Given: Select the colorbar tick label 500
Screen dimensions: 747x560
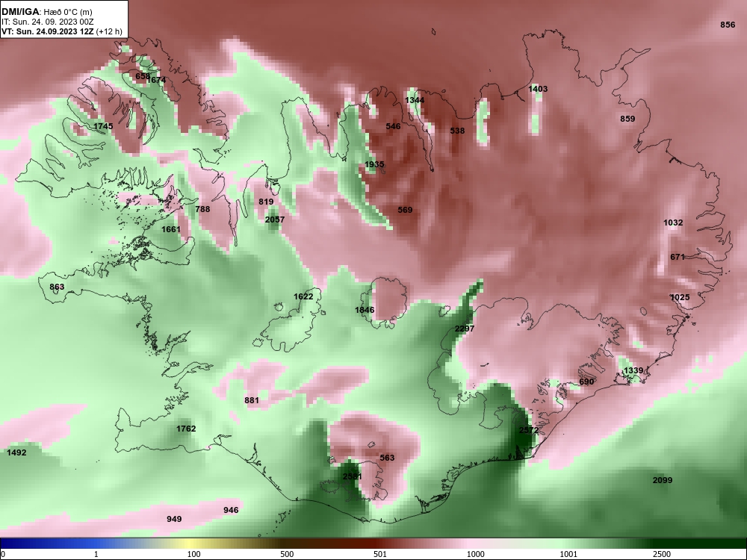Looking at the screenshot, I should click(x=287, y=554).
